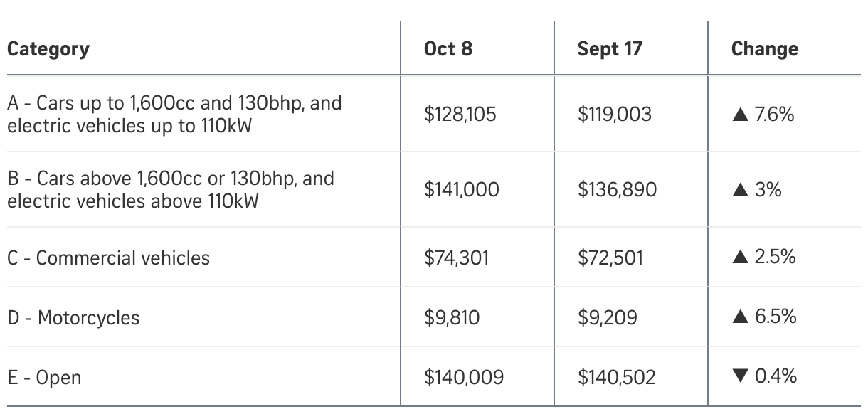This screenshot has height=414, width=868.
Task: Click the Category A cars description
Action: (174, 114)
